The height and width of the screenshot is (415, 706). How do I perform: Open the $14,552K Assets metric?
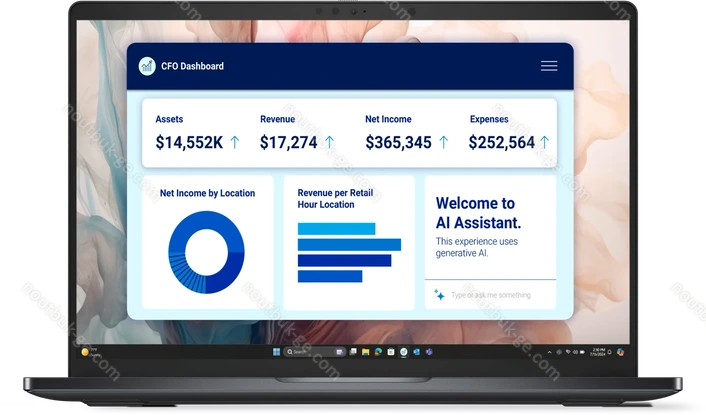189,142
